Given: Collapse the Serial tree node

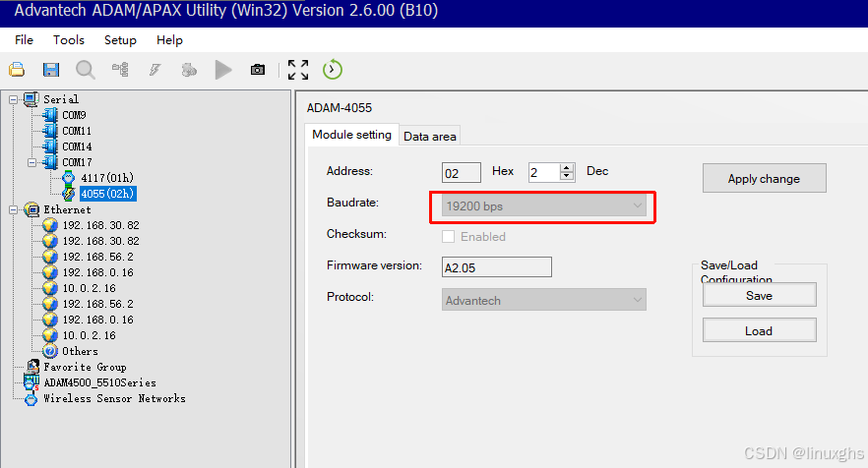Looking at the screenshot, I should coord(14,100).
